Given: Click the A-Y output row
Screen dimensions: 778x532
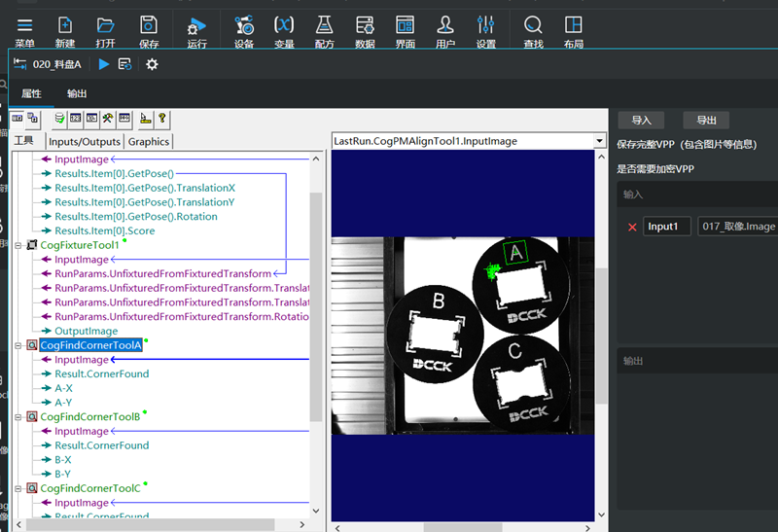Looking at the screenshot, I should [63, 402].
